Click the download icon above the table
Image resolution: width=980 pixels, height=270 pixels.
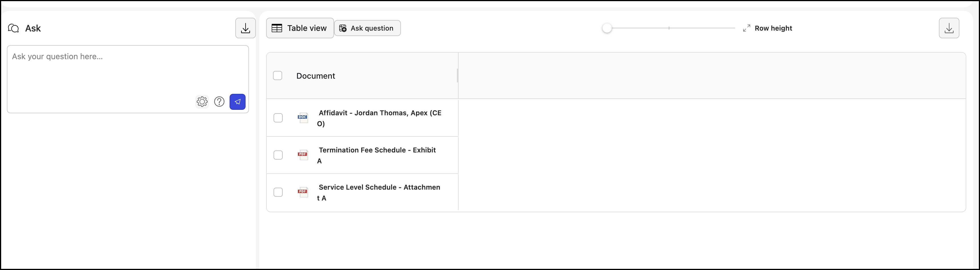coord(949,28)
